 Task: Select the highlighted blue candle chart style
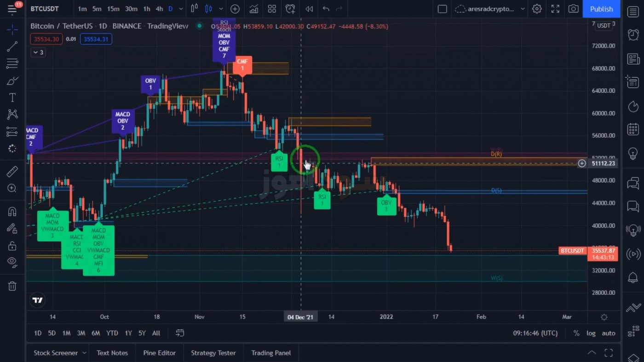coord(208,9)
